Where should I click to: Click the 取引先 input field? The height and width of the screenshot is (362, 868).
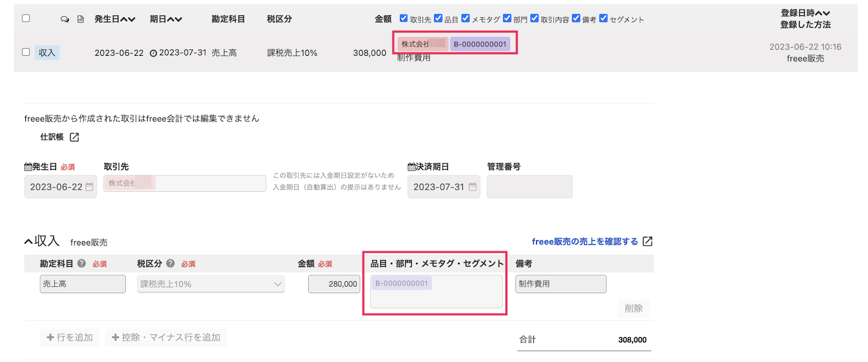185,183
